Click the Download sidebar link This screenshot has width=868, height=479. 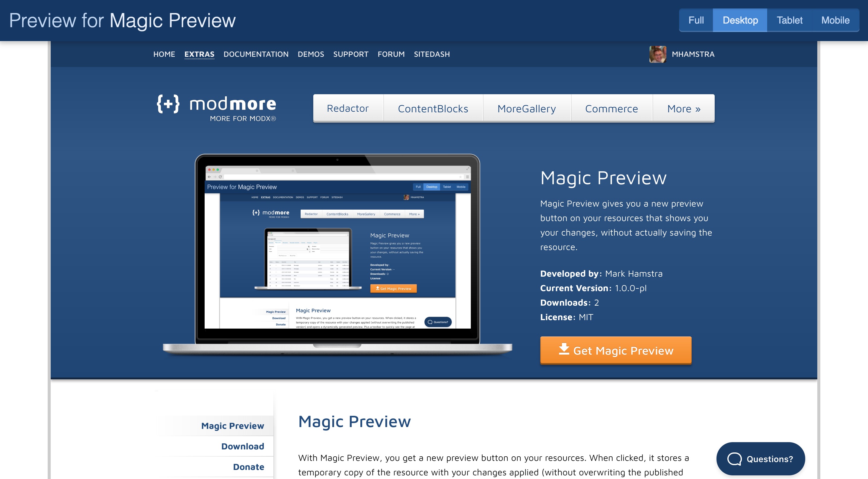[x=242, y=445]
